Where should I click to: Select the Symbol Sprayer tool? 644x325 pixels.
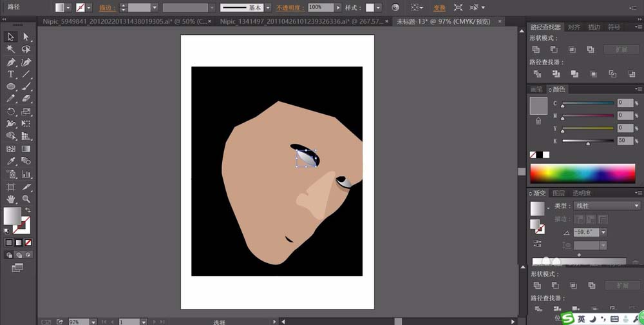pos(11,174)
